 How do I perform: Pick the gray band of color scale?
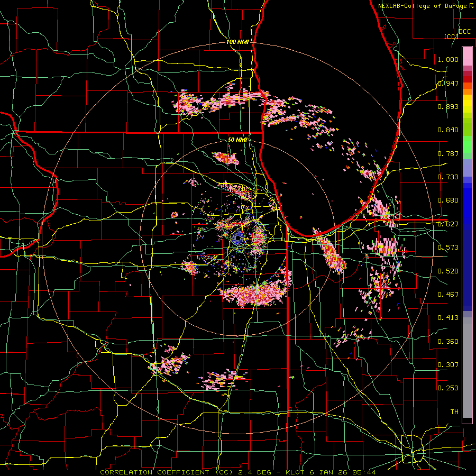[467, 368]
